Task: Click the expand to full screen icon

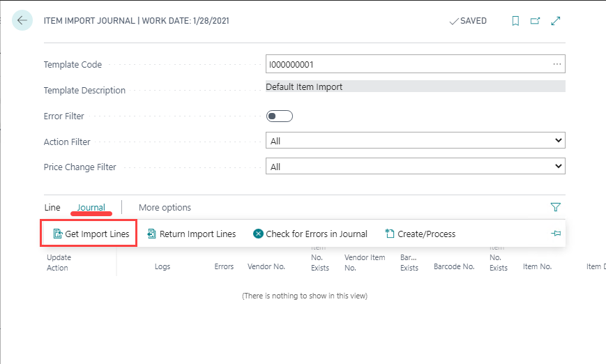Action: click(556, 21)
